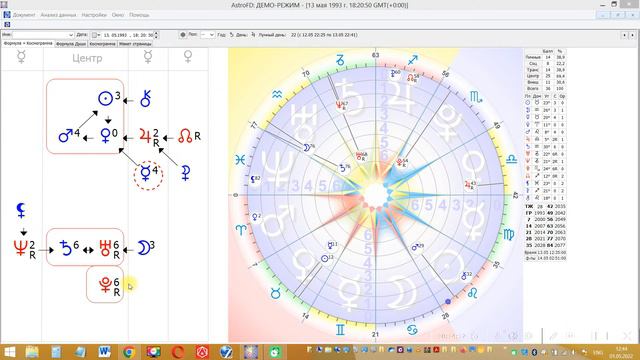Select the Gemini sign on the chart rim
The width and height of the screenshot is (640, 360).
point(340,329)
